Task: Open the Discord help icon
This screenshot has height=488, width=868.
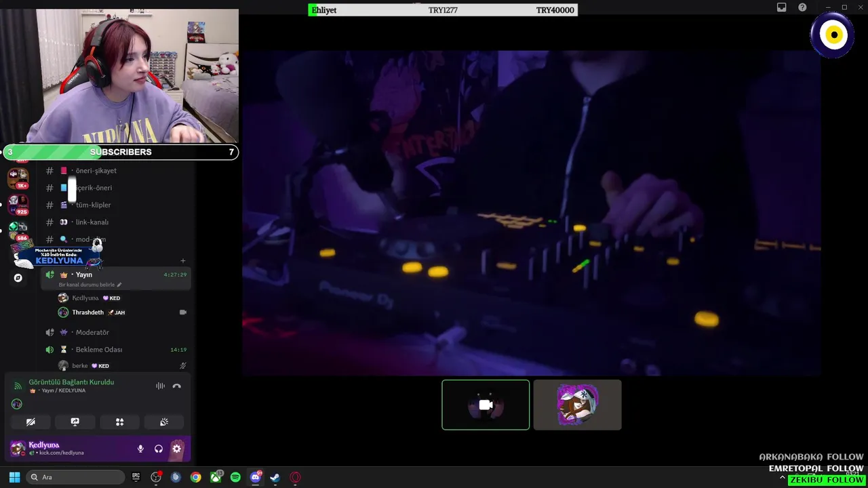Action: [x=802, y=7]
